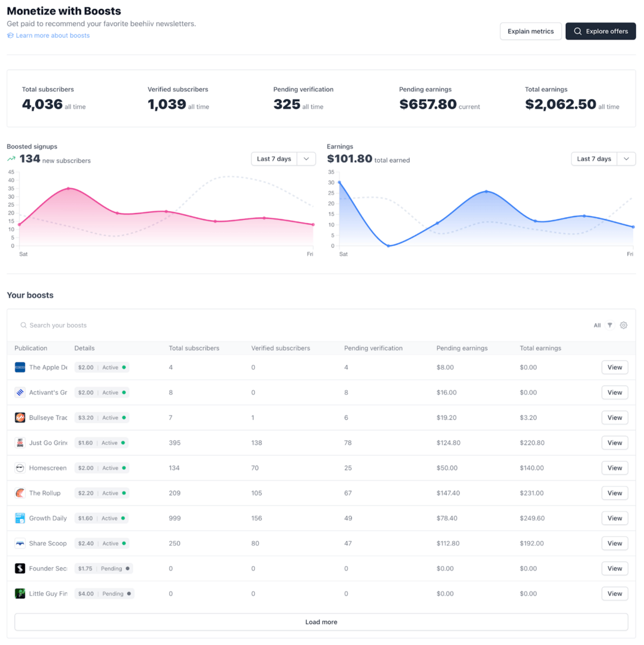This screenshot has width=644, height=645.
Task: Click Little Guy Fin publication logo icon
Action: click(20, 594)
